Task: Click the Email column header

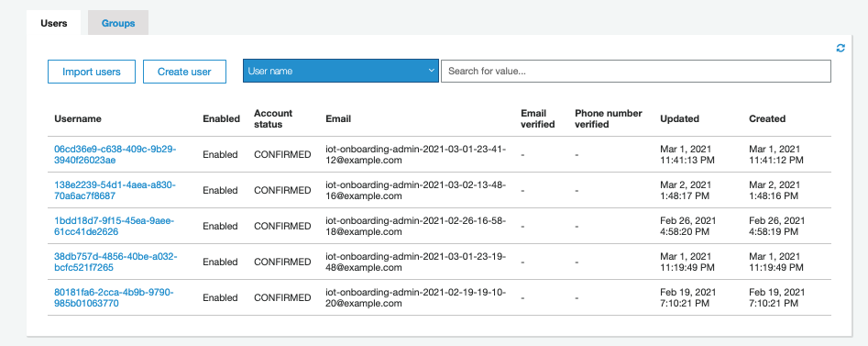Action: 338,118
